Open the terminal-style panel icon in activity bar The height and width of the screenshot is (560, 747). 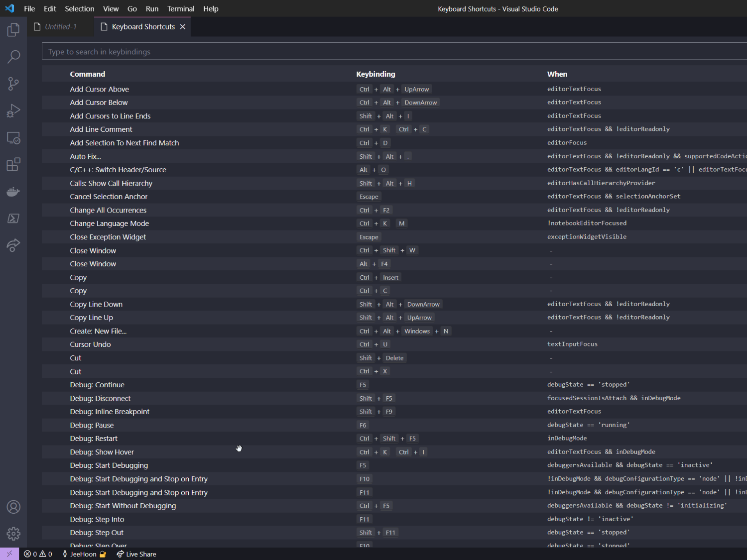(x=13, y=218)
